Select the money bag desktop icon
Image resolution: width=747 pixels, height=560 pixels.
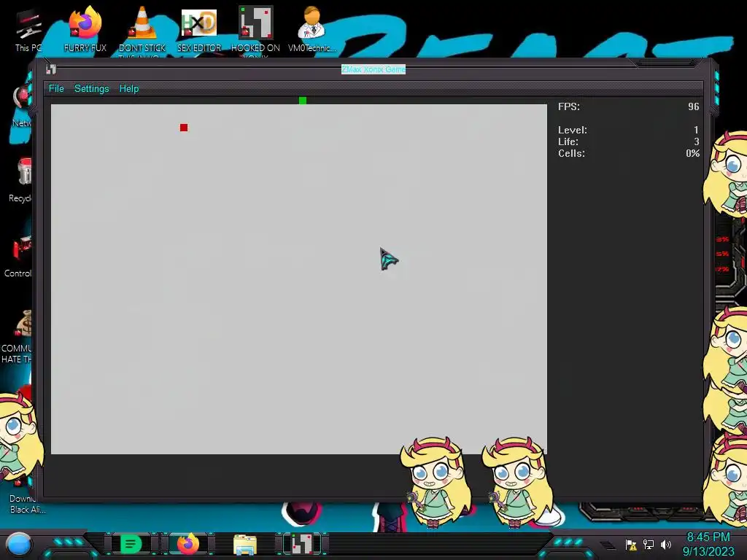point(18,336)
